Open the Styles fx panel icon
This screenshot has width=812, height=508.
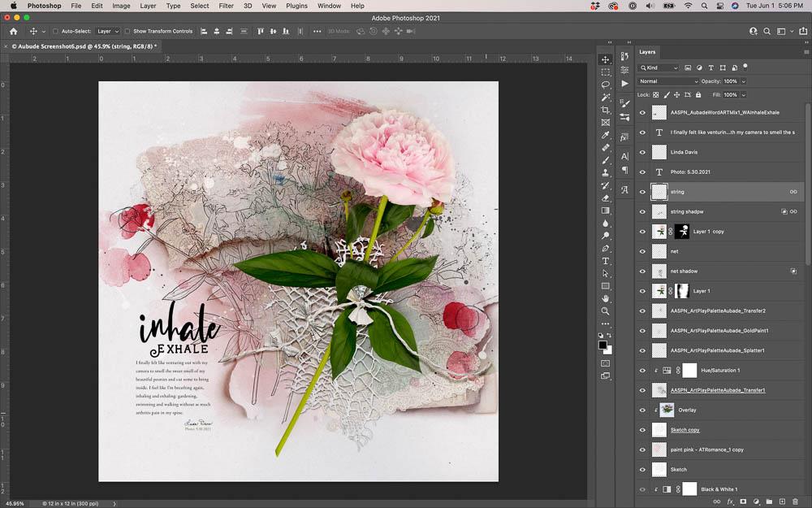pyautogui.click(x=625, y=137)
